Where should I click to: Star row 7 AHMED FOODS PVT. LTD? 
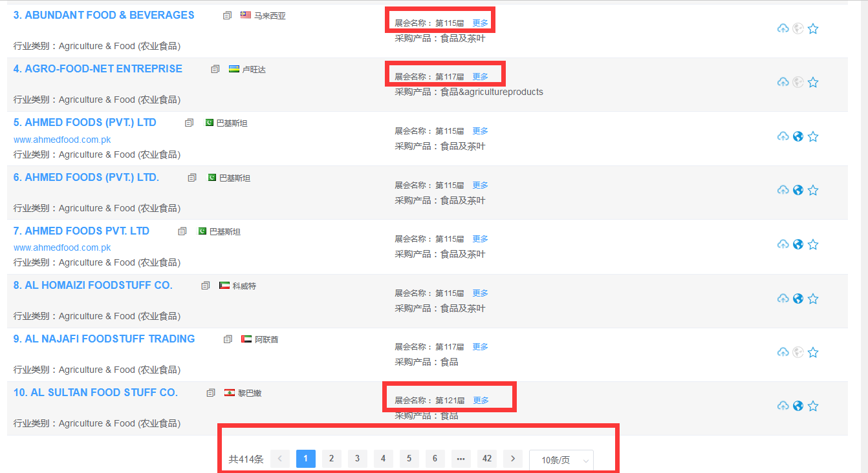pos(813,244)
